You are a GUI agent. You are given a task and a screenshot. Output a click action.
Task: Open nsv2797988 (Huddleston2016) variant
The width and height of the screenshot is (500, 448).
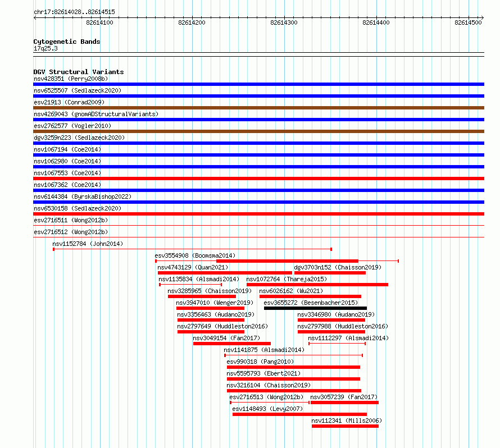[343, 326]
